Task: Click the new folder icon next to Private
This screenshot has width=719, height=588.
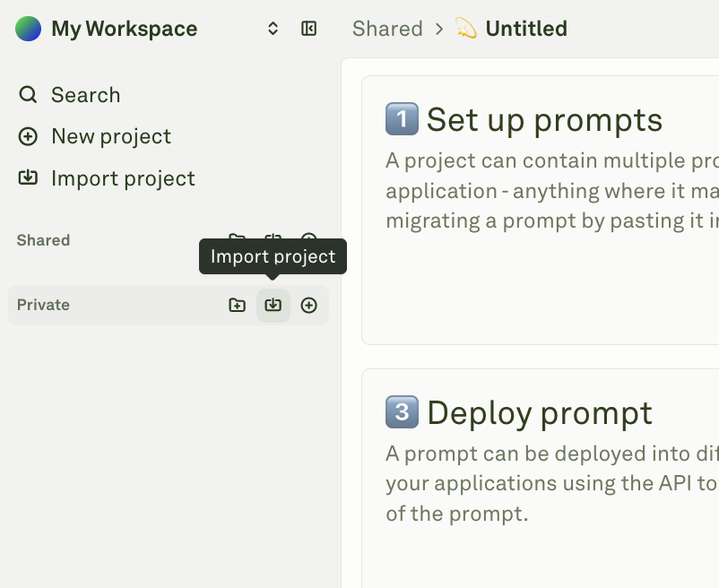Action: [237, 305]
